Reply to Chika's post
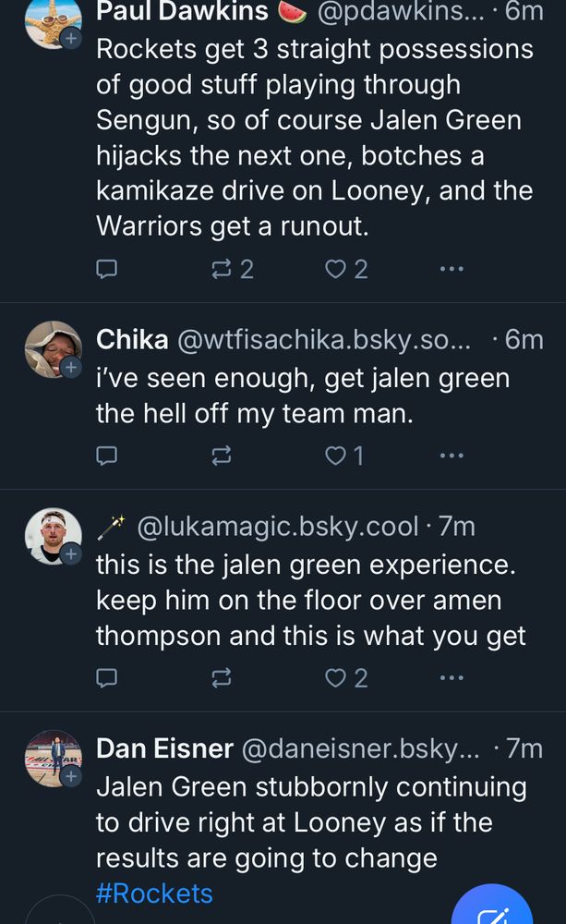 [x=107, y=456]
